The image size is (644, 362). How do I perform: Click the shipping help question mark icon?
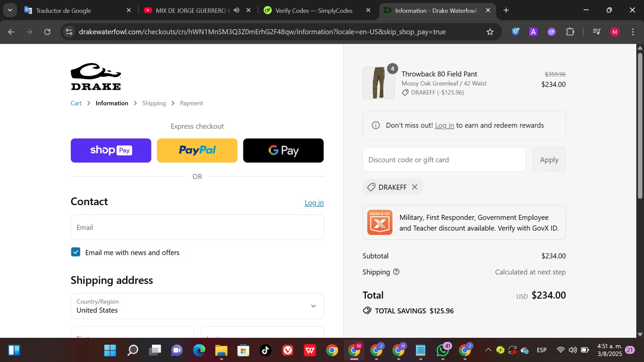(396, 272)
